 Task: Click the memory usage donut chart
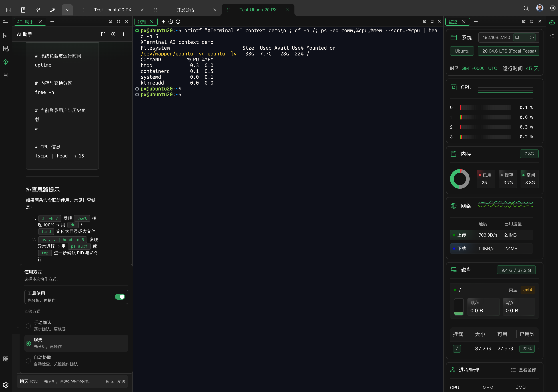[x=460, y=179]
